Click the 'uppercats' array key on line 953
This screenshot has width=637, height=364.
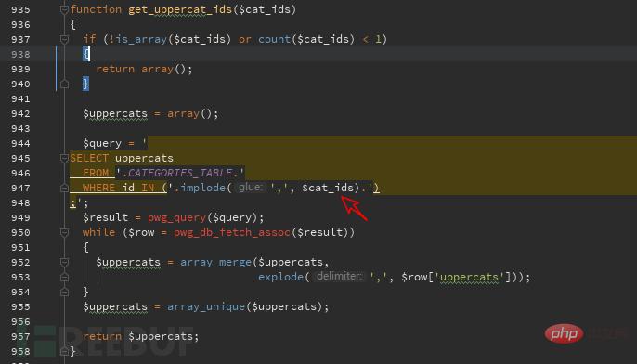pos(469,278)
